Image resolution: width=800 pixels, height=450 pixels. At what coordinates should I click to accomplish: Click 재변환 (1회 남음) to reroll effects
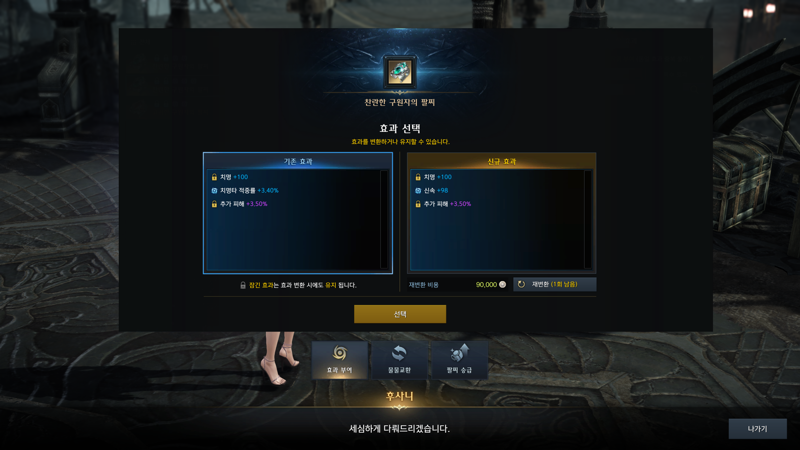click(x=555, y=284)
